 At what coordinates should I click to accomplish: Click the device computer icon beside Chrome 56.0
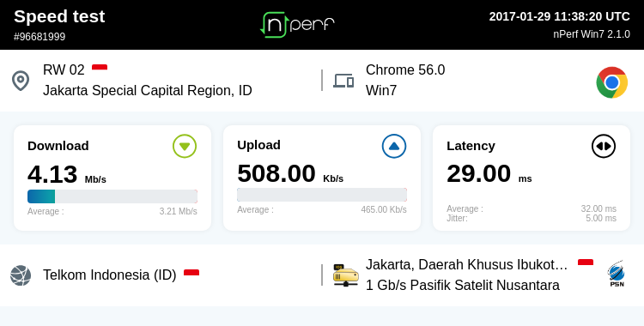(x=343, y=81)
